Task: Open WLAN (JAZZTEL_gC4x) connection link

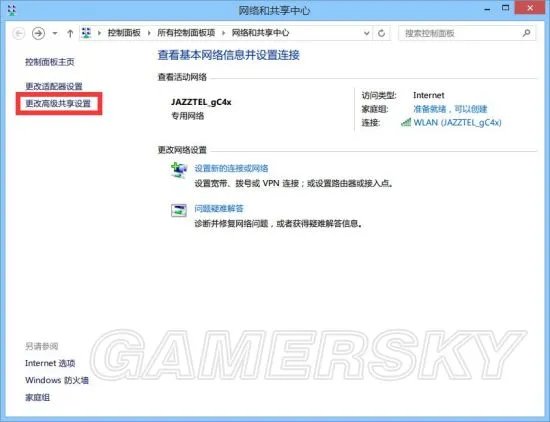Action: [457, 122]
